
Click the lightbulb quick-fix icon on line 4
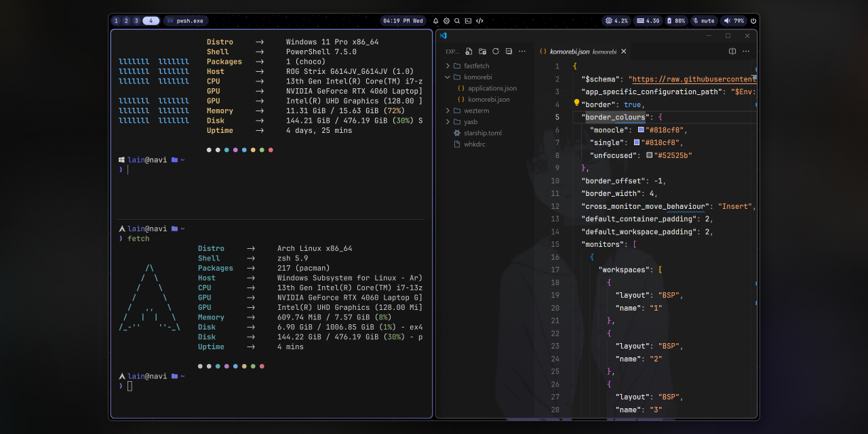577,103
